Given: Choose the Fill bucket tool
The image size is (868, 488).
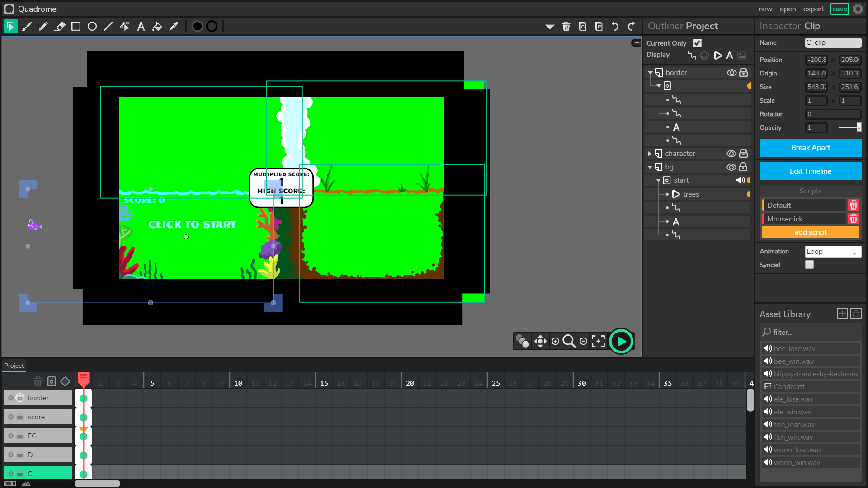Looking at the screenshot, I should tap(157, 26).
